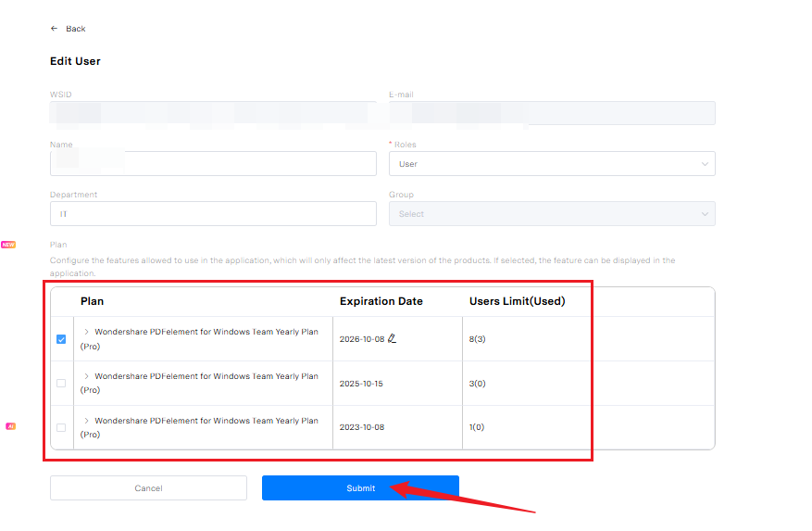This screenshot has width=812, height=531.
Task: Click the WSID field
Action: 213,113
